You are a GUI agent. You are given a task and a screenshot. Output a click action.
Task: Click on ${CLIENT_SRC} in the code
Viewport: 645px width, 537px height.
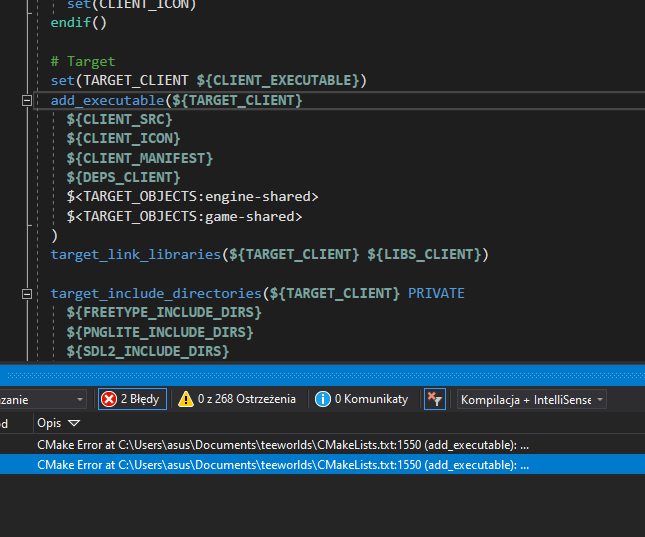click(119, 119)
